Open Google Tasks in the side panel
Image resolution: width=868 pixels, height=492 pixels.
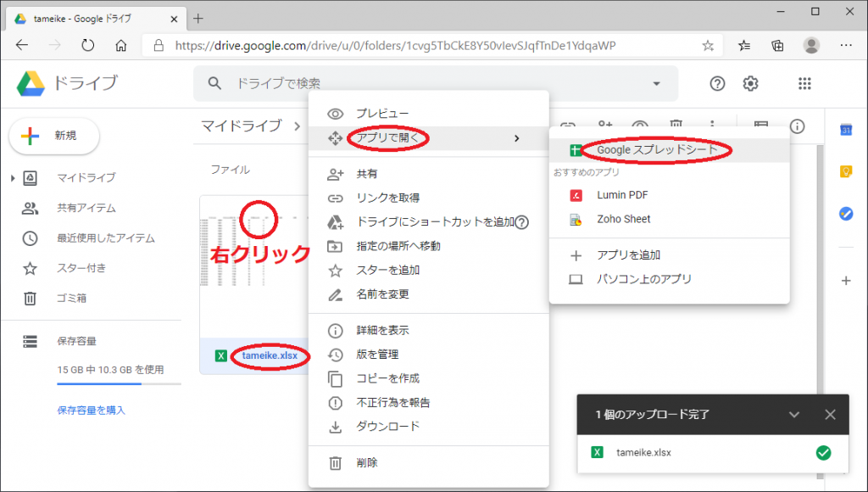click(x=845, y=214)
